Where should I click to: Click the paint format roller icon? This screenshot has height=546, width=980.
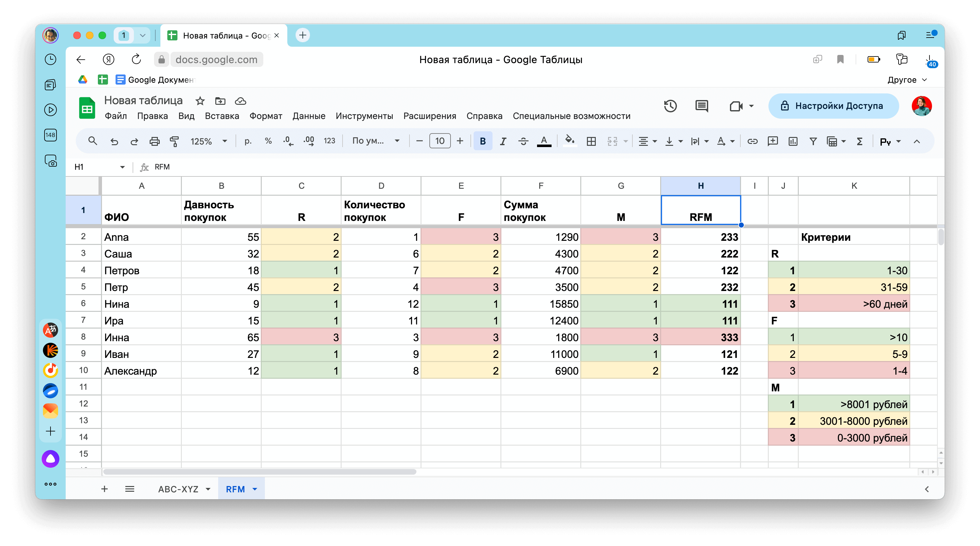[174, 141]
